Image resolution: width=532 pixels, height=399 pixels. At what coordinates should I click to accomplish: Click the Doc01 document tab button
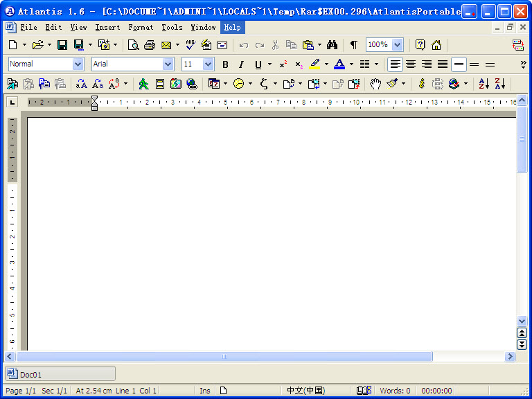60,374
